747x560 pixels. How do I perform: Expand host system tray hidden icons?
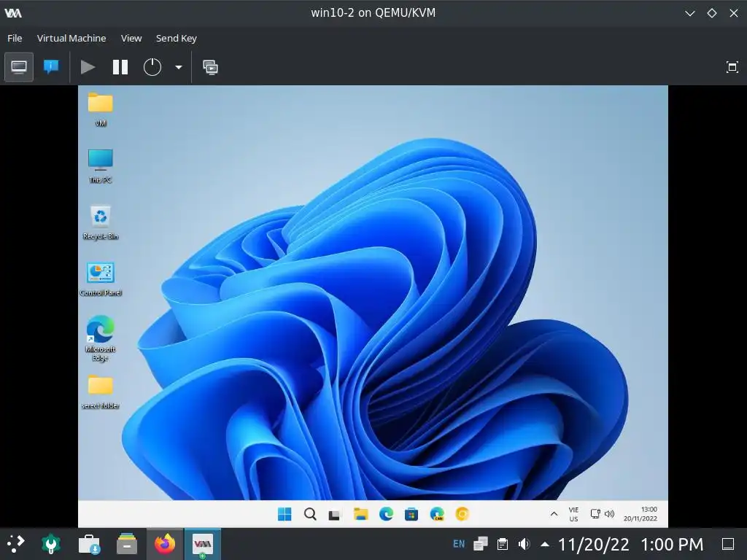[x=545, y=544]
